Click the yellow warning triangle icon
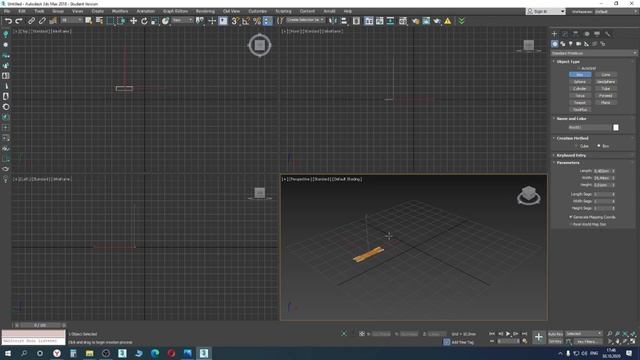The width and height of the screenshot is (640, 360). [448, 21]
